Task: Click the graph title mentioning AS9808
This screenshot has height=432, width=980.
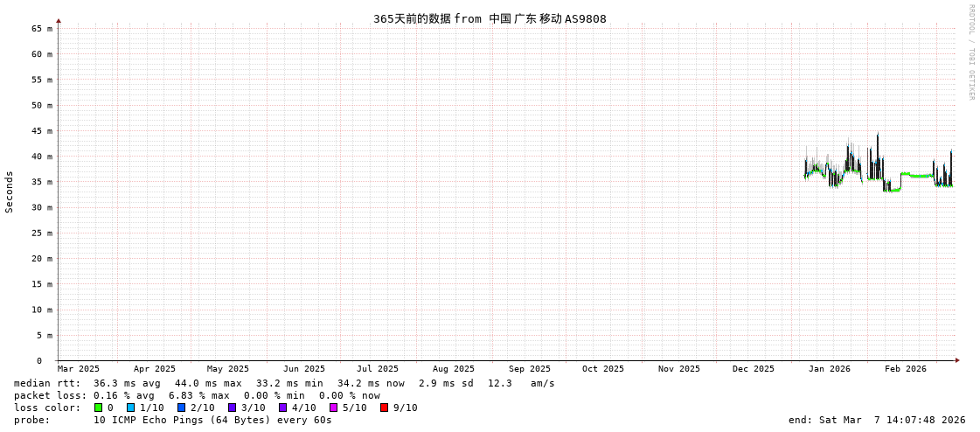Action: click(x=490, y=18)
